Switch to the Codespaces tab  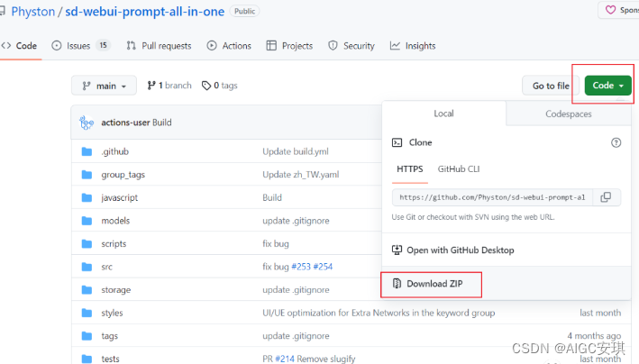pos(568,114)
